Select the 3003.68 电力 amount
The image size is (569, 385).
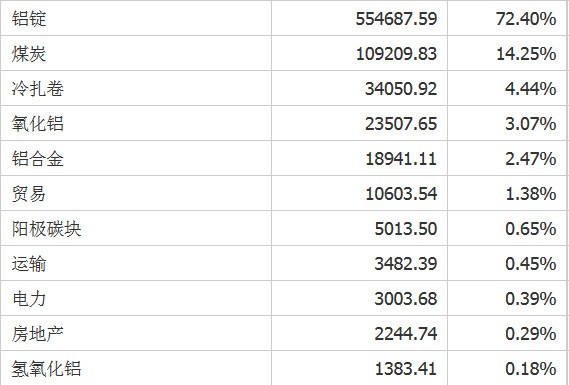[x=405, y=299]
